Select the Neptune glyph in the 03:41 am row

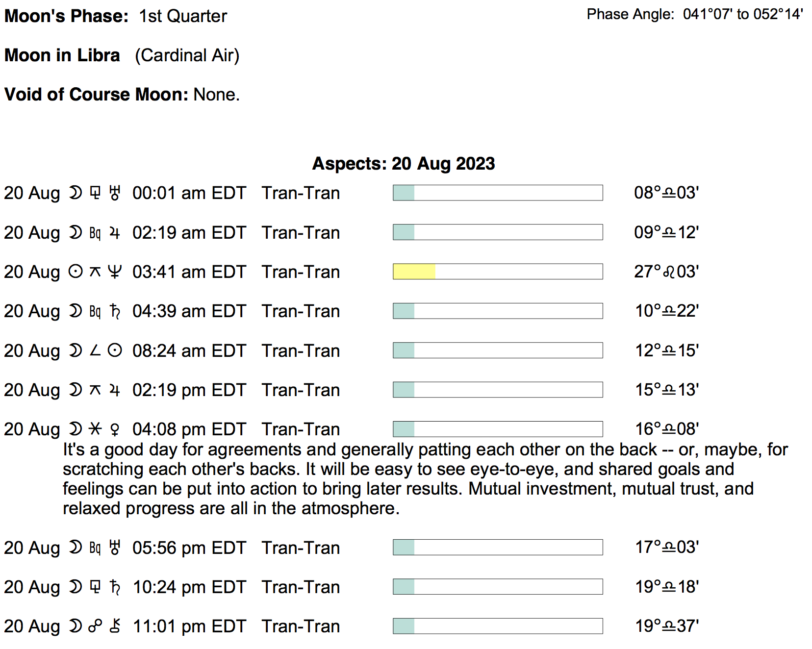[x=115, y=272]
